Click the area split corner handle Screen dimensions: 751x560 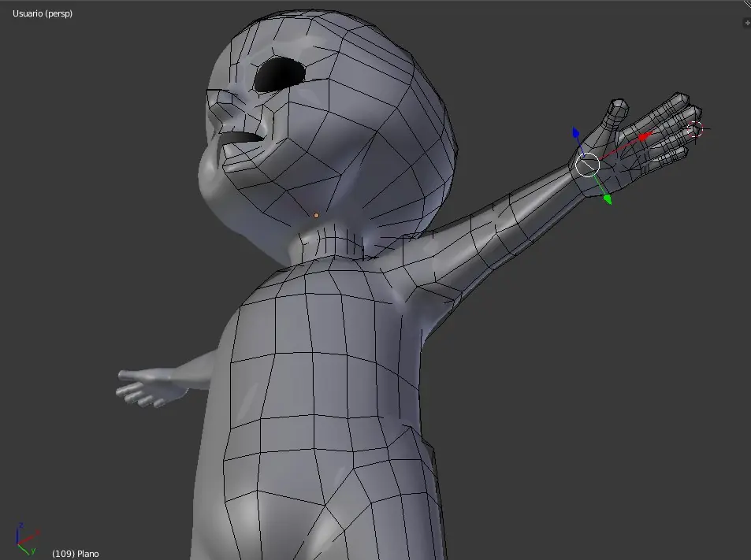point(745,5)
